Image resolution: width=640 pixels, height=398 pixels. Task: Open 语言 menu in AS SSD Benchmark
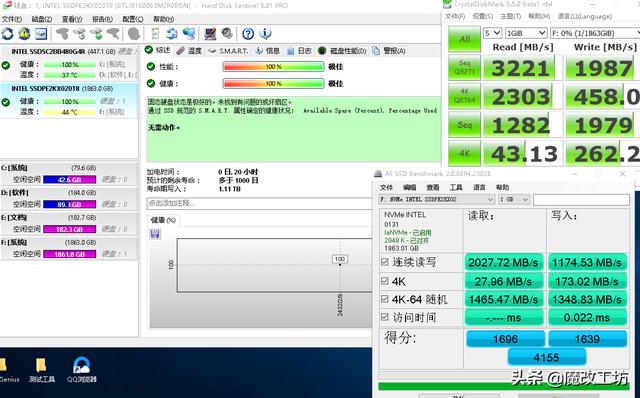tap(479, 187)
